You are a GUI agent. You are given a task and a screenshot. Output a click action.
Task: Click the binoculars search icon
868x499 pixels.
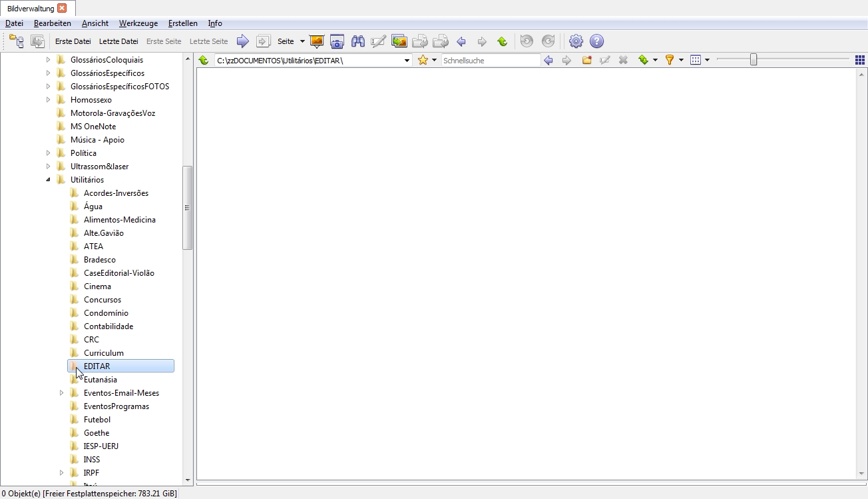(x=358, y=41)
